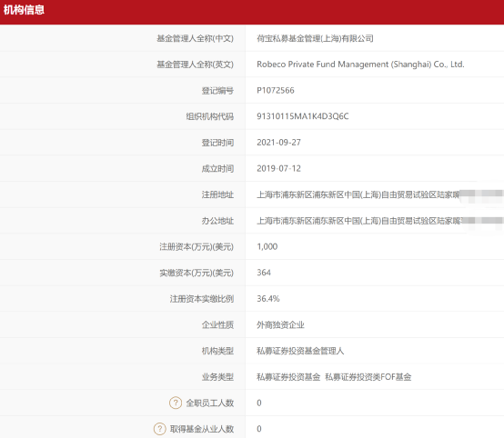Click the 基金管理人全称(英文) label
This screenshot has width=504, height=438.
195,65
